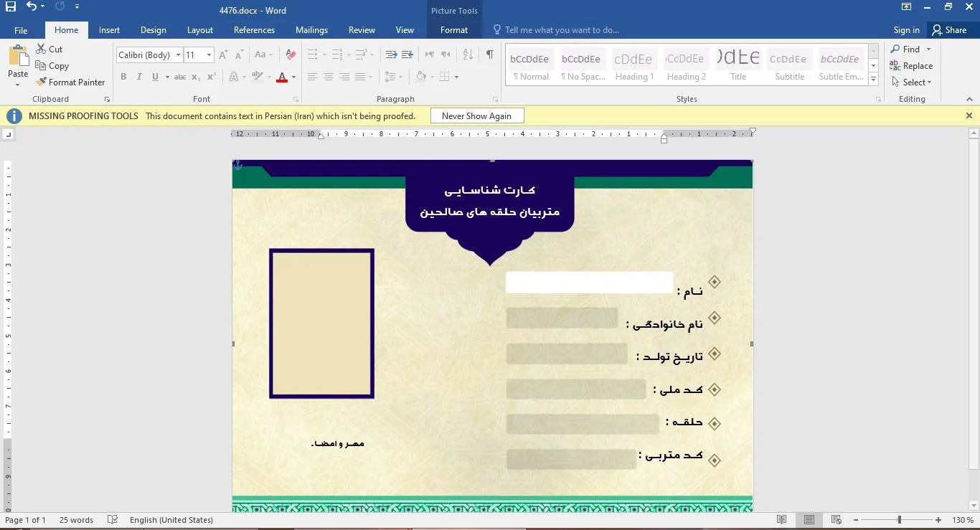The height and width of the screenshot is (530, 980).
Task: Click Replace in the Editing group
Action: [x=911, y=66]
